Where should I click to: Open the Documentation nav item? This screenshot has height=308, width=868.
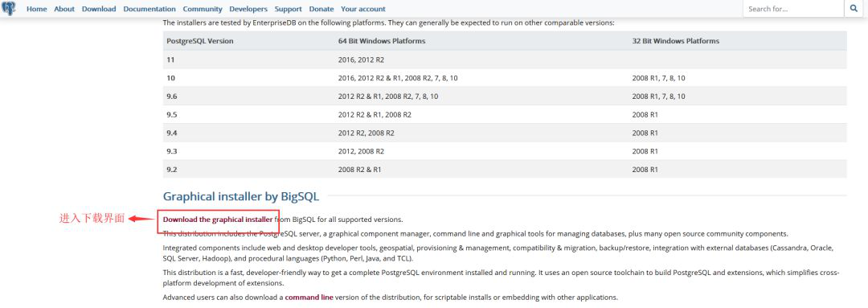(x=149, y=9)
